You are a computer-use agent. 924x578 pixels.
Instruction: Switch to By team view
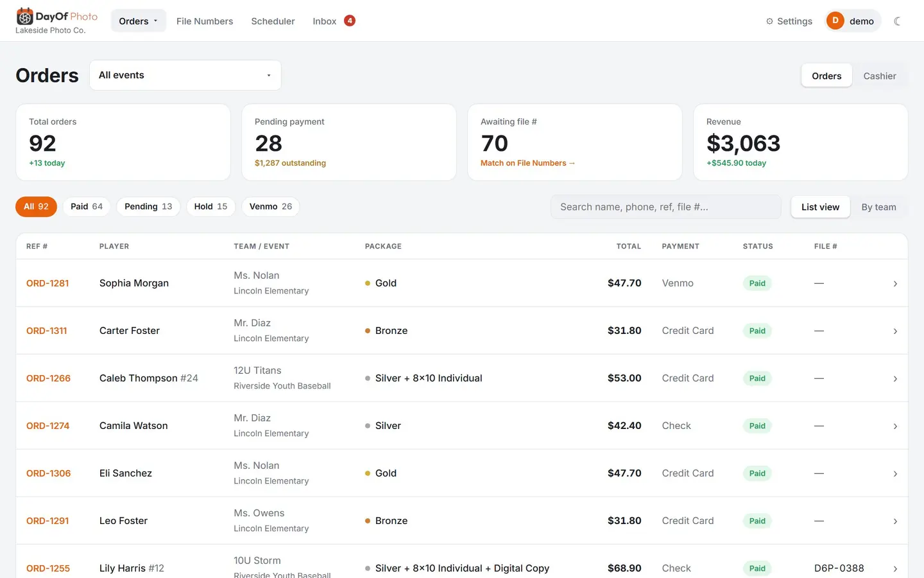pyautogui.click(x=878, y=207)
